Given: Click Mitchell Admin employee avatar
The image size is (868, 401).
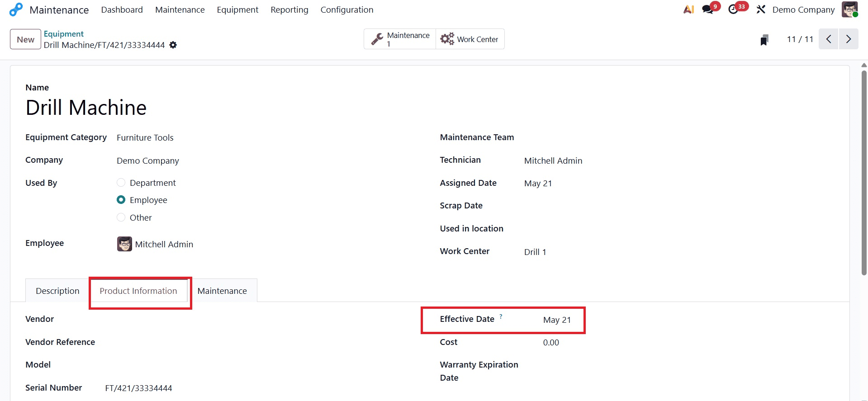Looking at the screenshot, I should (x=124, y=244).
